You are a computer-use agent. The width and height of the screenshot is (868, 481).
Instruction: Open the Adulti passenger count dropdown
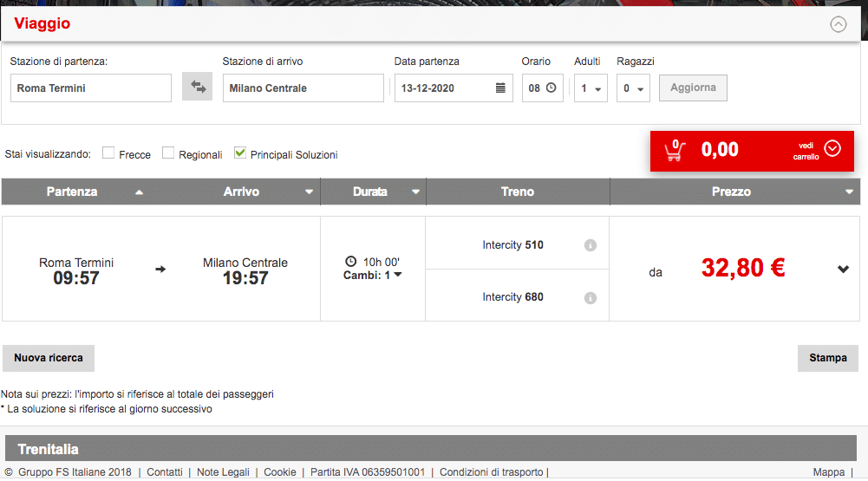(591, 88)
